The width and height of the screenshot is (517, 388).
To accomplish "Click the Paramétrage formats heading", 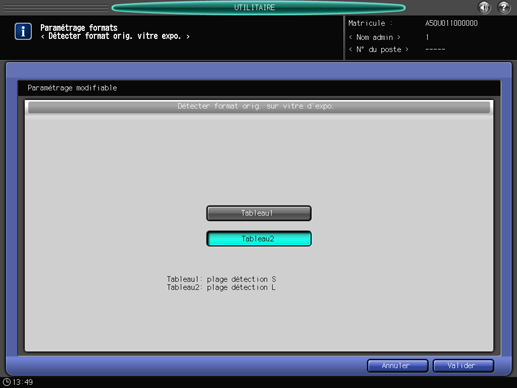I will 79,28.
